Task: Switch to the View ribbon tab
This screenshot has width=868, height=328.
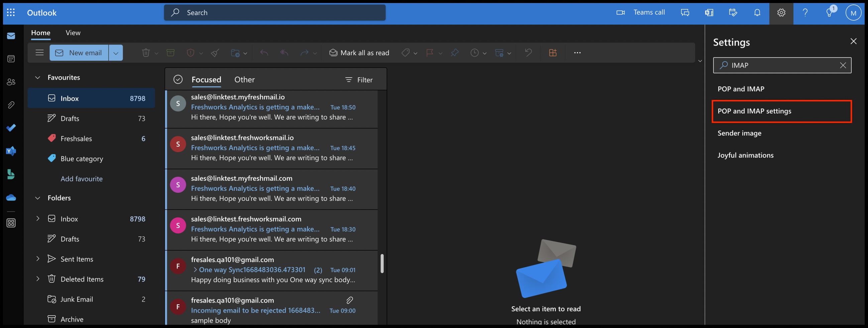Action: click(73, 33)
